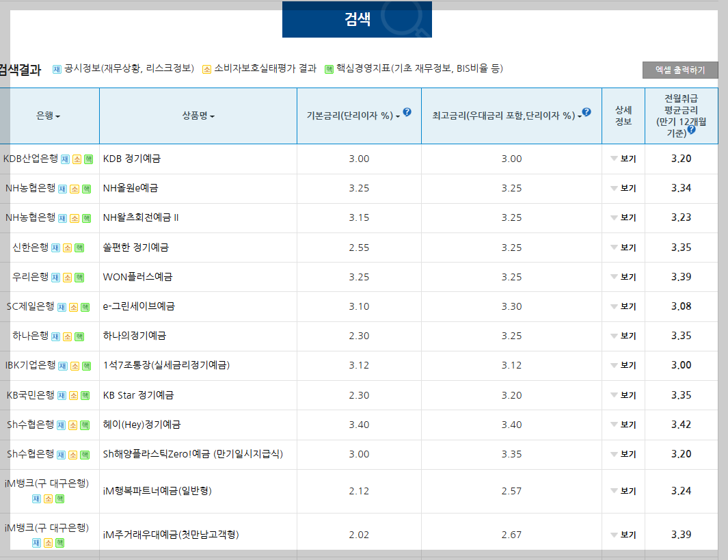Open 재 icon in NH올원e예금 row

click(x=63, y=189)
